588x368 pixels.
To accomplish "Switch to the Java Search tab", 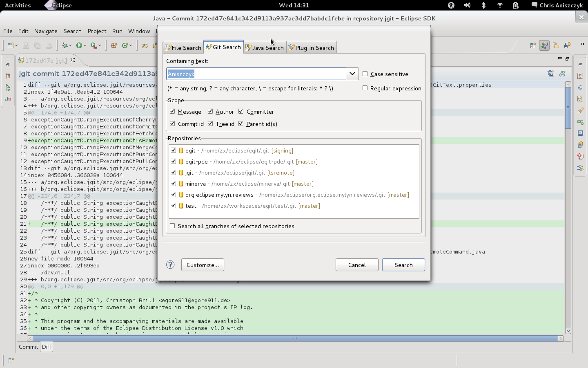I will (265, 47).
